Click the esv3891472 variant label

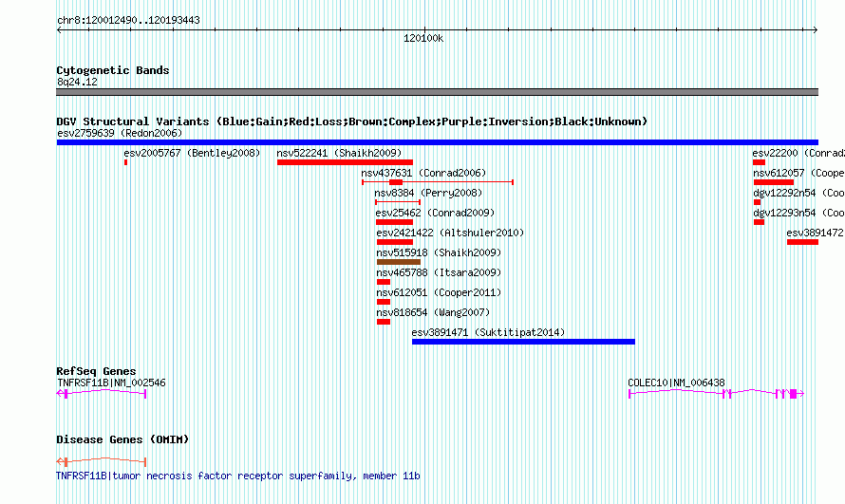tap(815, 233)
